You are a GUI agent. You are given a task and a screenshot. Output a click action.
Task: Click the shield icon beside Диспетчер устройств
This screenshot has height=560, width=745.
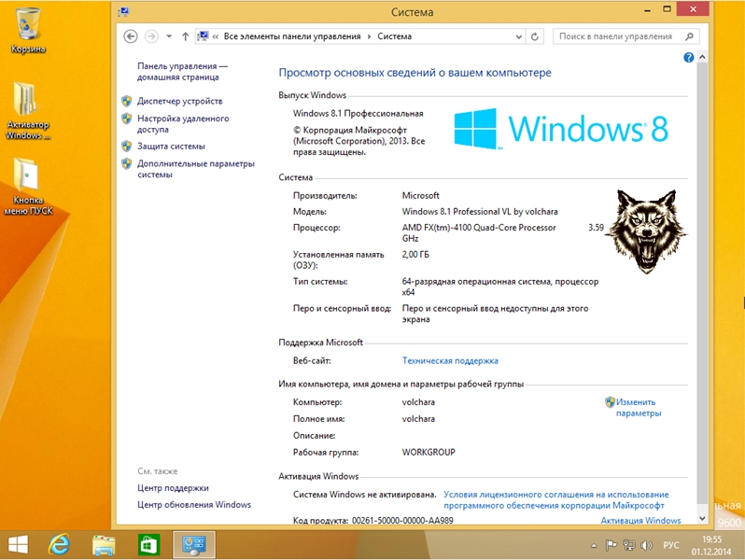tap(126, 101)
